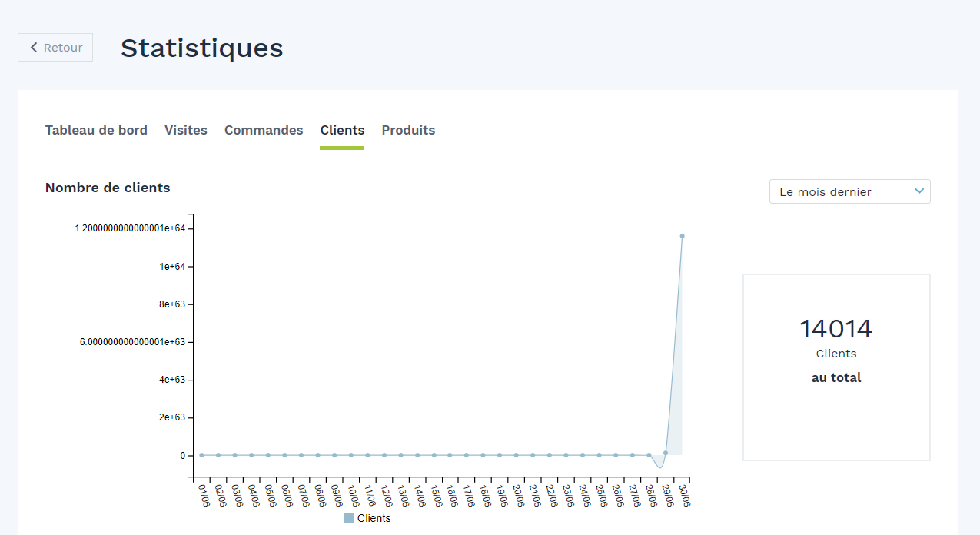Click the 29/06 data point
The image size is (980, 535).
(x=666, y=453)
